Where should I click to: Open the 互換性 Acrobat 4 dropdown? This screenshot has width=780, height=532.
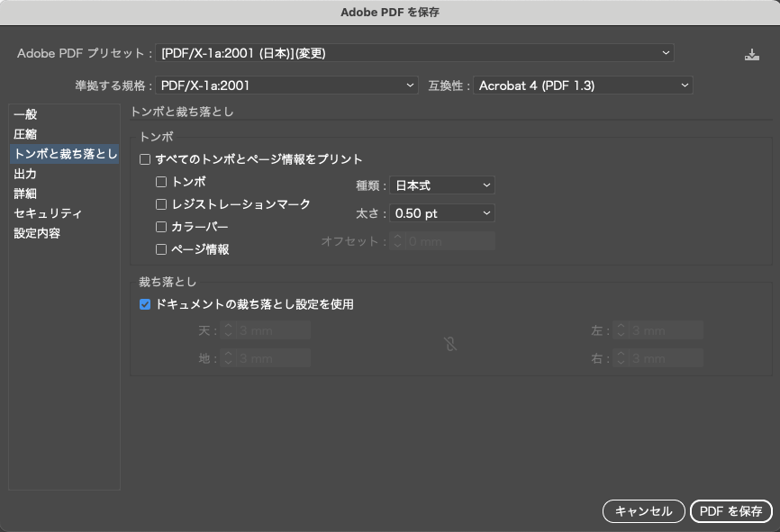pyautogui.click(x=583, y=86)
